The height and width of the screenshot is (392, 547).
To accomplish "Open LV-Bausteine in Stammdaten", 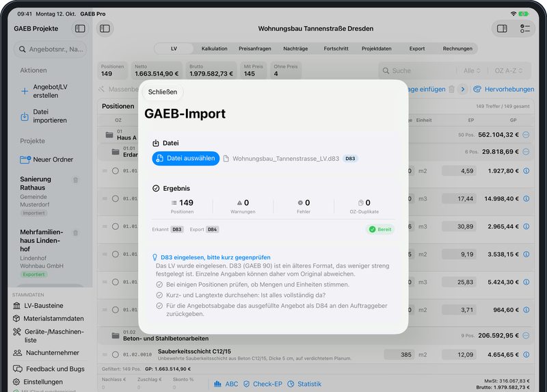I will [38, 306].
